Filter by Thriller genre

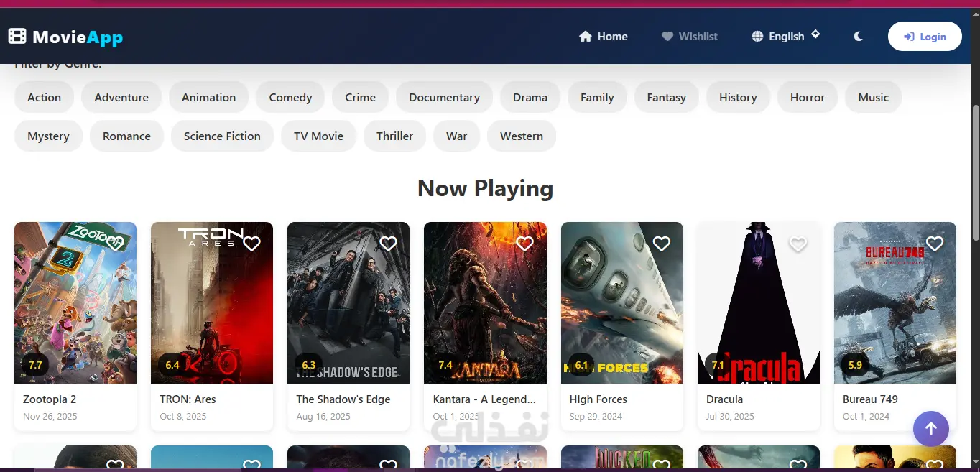pyautogui.click(x=394, y=136)
